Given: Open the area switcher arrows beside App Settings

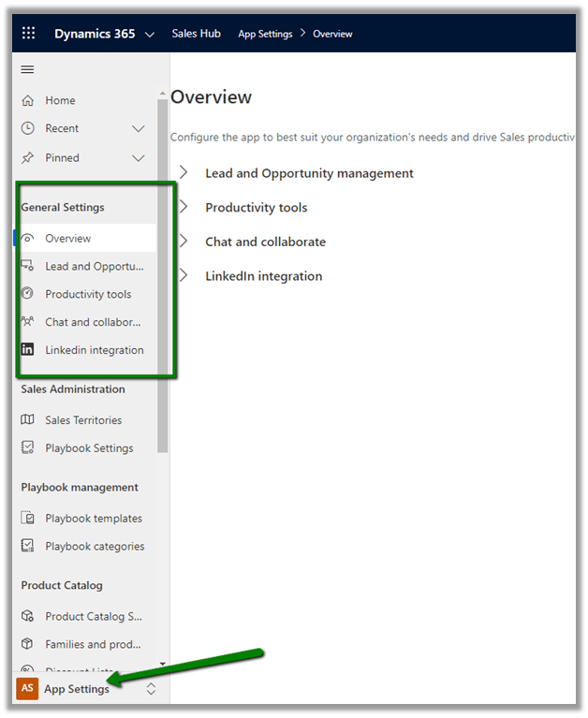Looking at the screenshot, I should 152,689.
